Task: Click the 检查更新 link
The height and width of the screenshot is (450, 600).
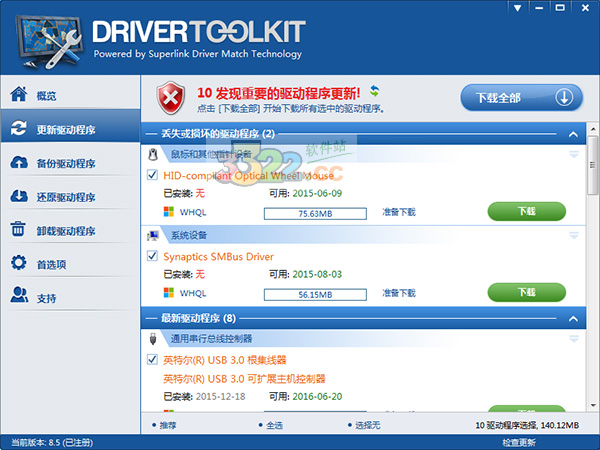Action: tap(519, 443)
